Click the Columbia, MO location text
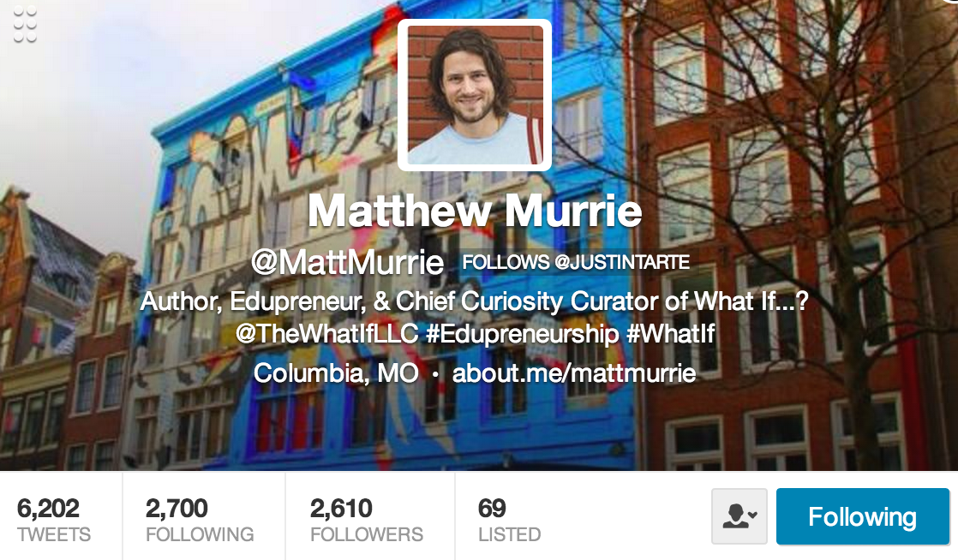The height and width of the screenshot is (560, 958). point(336,373)
